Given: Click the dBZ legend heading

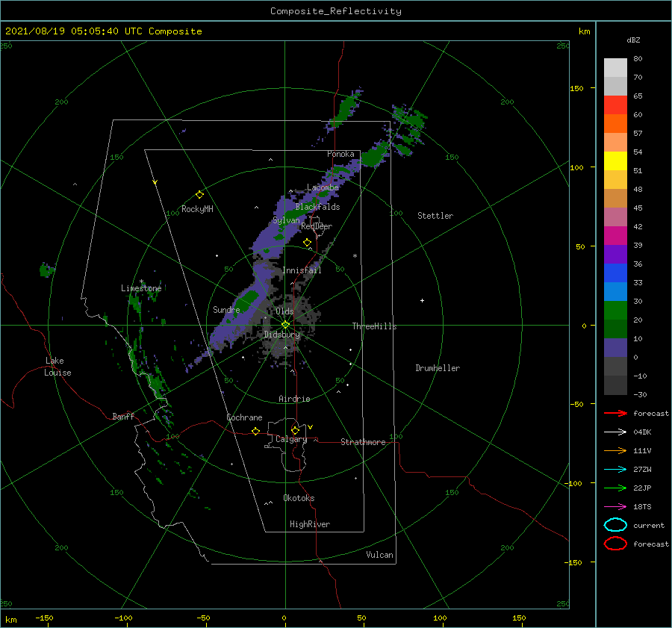Looking at the screenshot, I should click(x=633, y=40).
